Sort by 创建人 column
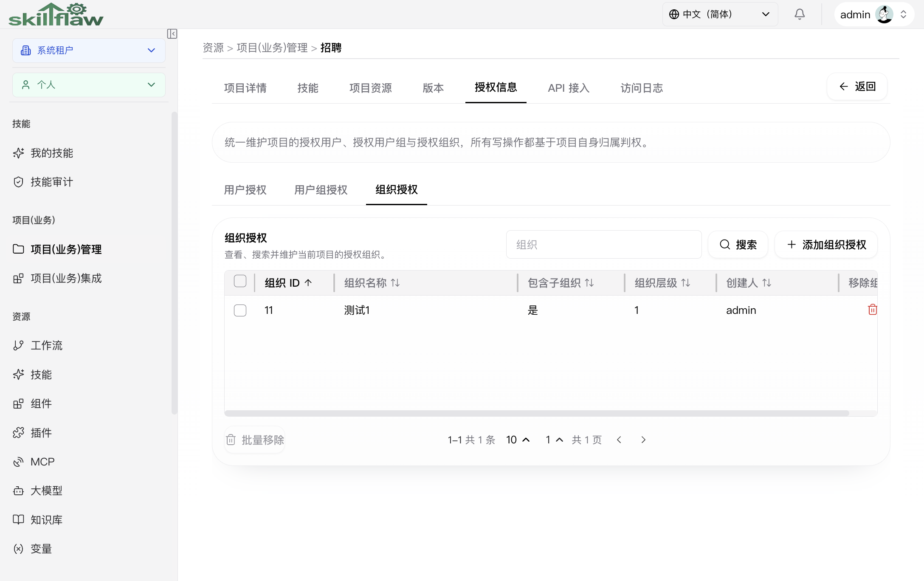 [x=749, y=283]
